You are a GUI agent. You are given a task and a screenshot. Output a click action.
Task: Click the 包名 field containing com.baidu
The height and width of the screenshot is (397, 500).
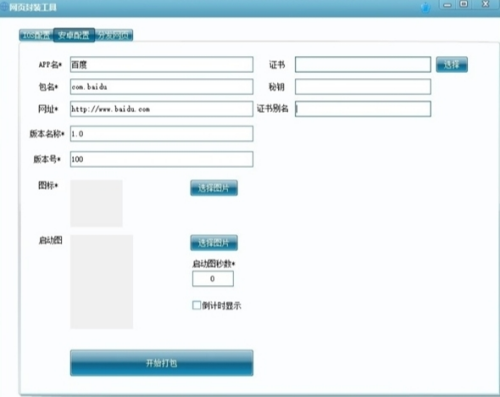pyautogui.click(x=162, y=87)
